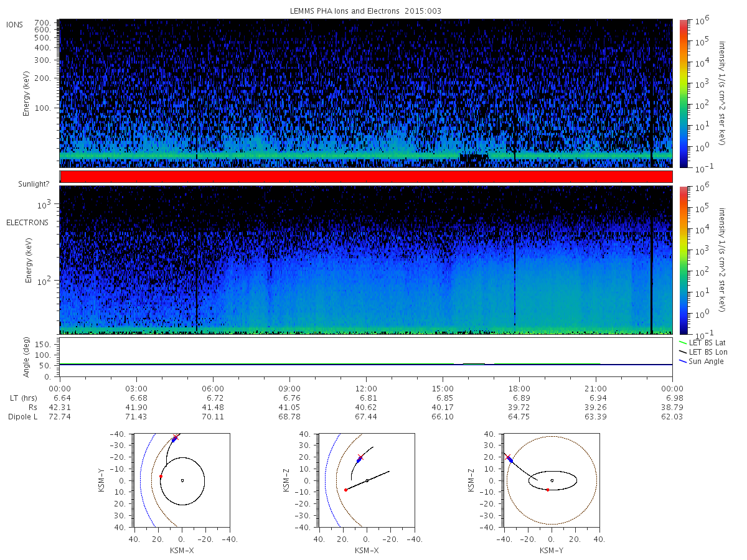747x560 pixels.
Task: Click the 12:00 time axis label
Action: pyautogui.click(x=366, y=388)
